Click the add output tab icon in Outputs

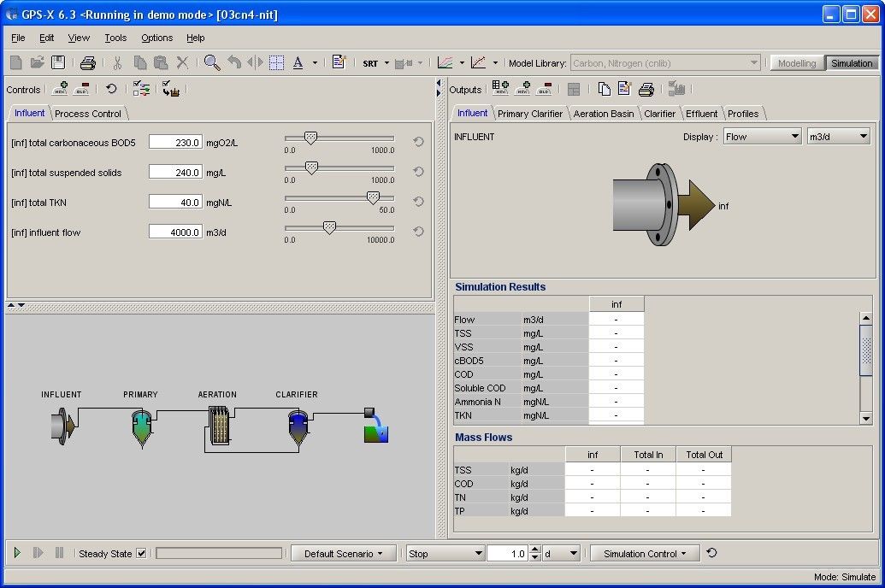tap(522, 89)
